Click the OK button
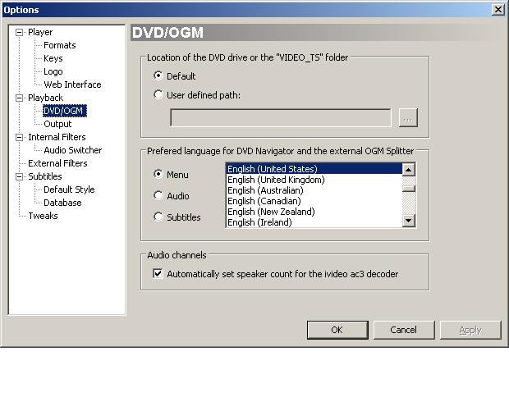This screenshot has height=420, width=509. click(337, 330)
